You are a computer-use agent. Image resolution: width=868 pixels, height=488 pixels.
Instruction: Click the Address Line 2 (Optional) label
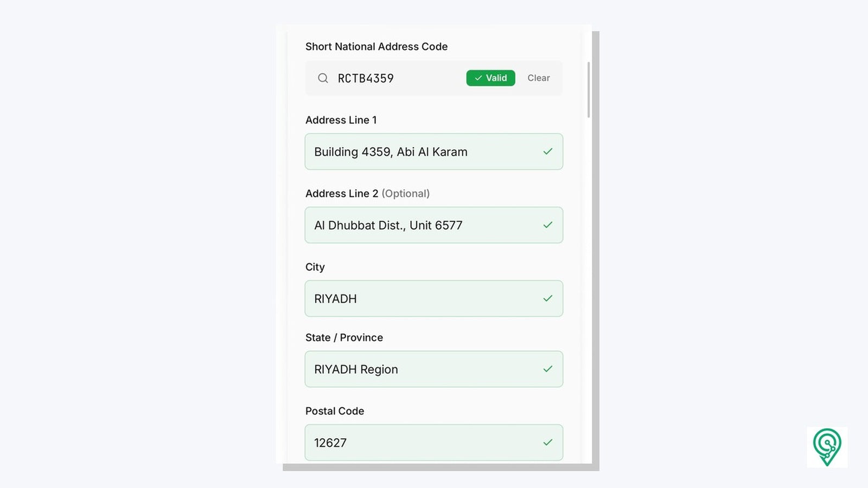coord(367,194)
